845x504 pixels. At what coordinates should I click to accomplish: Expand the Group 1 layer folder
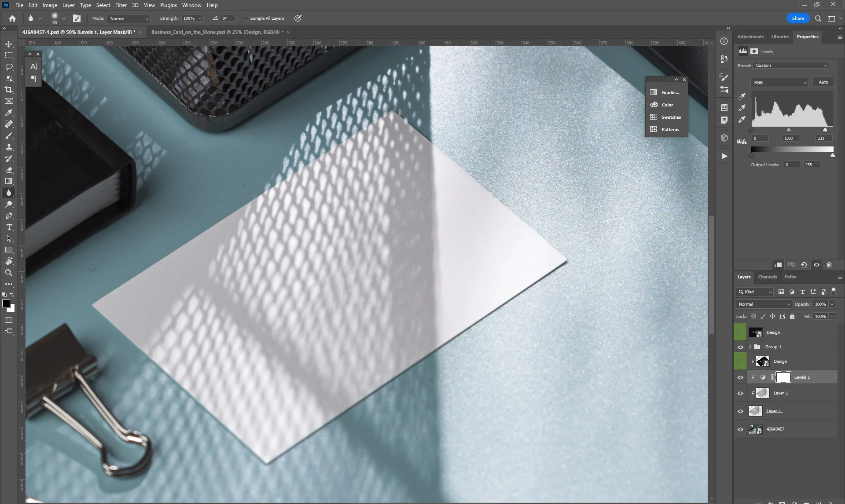(x=750, y=347)
